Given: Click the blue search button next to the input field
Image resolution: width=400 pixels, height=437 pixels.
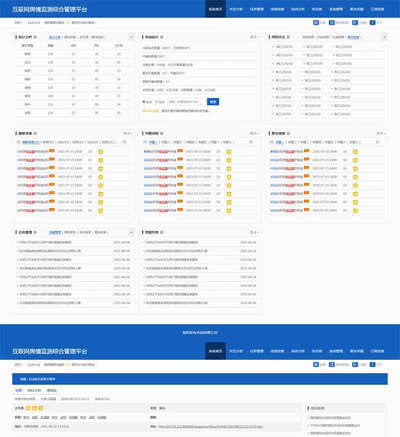Looking at the screenshot, I should point(213,102).
